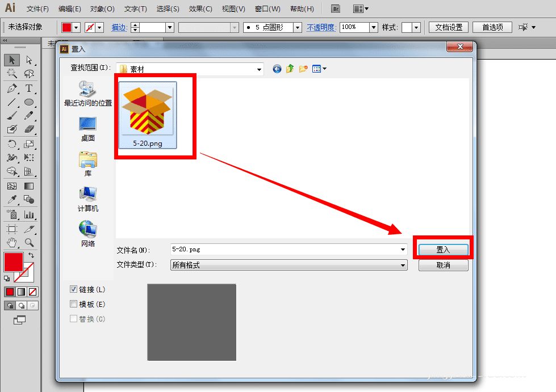Open the 效果(C) menu

(200, 9)
